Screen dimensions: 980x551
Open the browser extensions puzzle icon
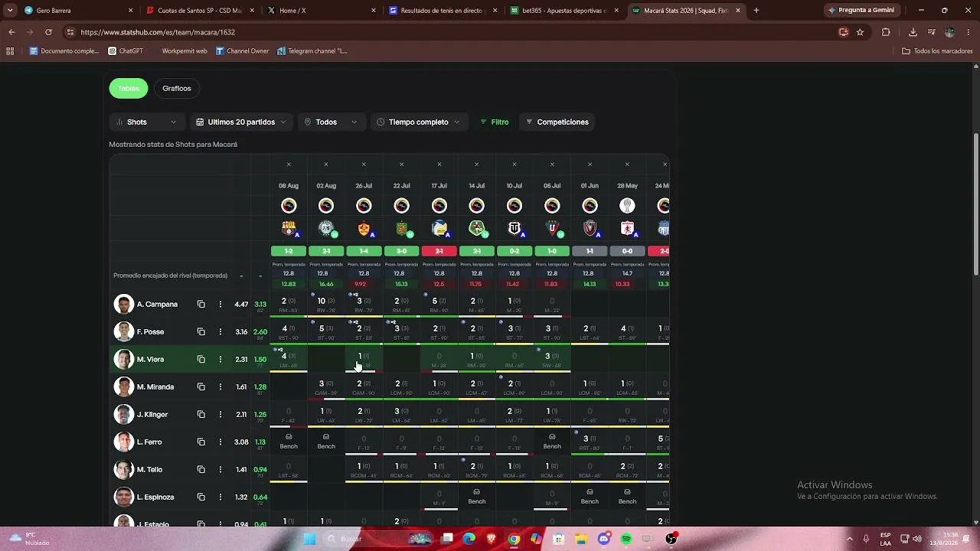(886, 32)
